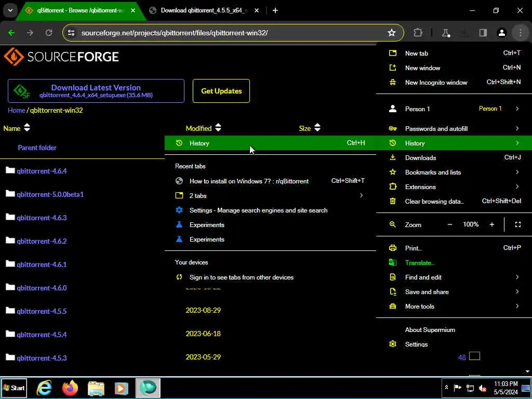The height and width of the screenshot is (399, 532).
Task: Click Download Latest Version button
Action: coord(96,91)
